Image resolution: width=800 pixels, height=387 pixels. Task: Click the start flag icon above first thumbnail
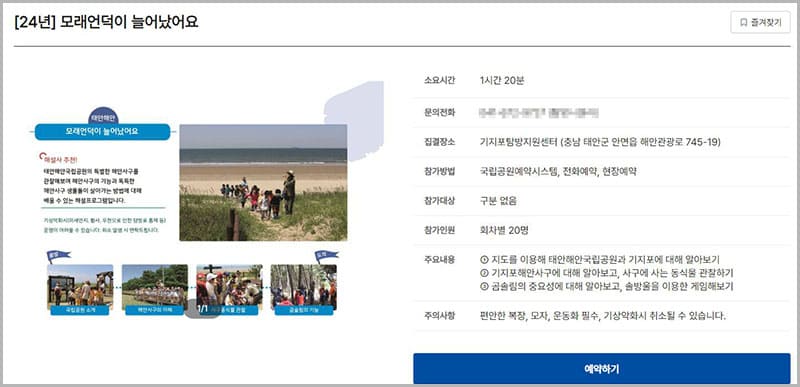click(x=58, y=256)
